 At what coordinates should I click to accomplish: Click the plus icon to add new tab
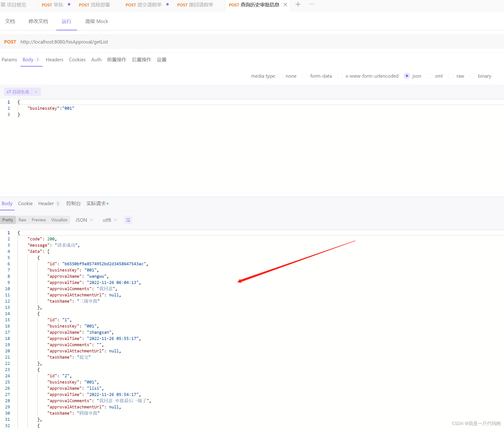point(298,4)
